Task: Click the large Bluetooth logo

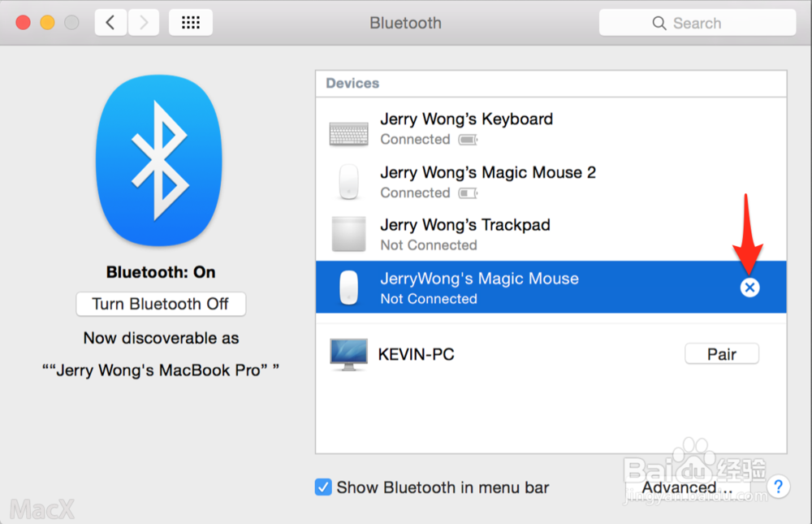Action: point(159,160)
